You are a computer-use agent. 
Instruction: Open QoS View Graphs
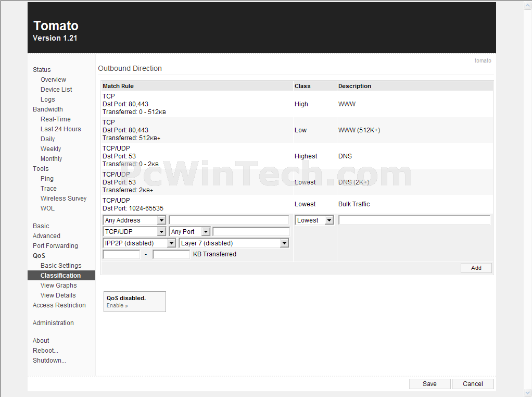point(59,286)
